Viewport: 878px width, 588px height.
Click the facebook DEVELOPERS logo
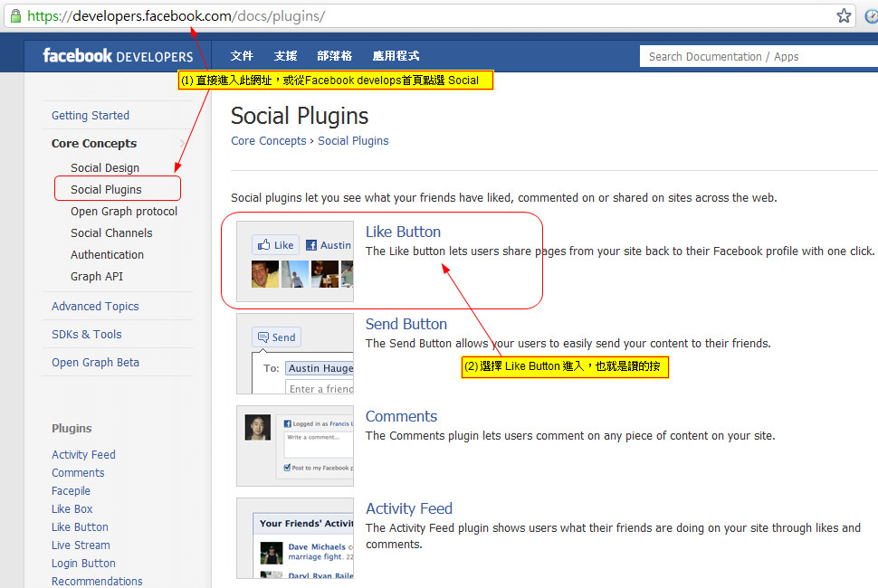(118, 56)
